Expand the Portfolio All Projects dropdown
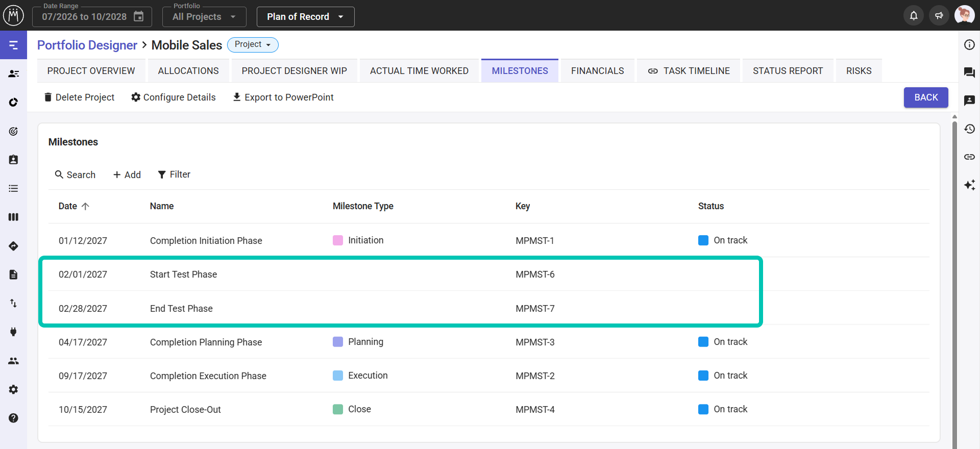980x449 pixels. pyautogui.click(x=204, y=17)
